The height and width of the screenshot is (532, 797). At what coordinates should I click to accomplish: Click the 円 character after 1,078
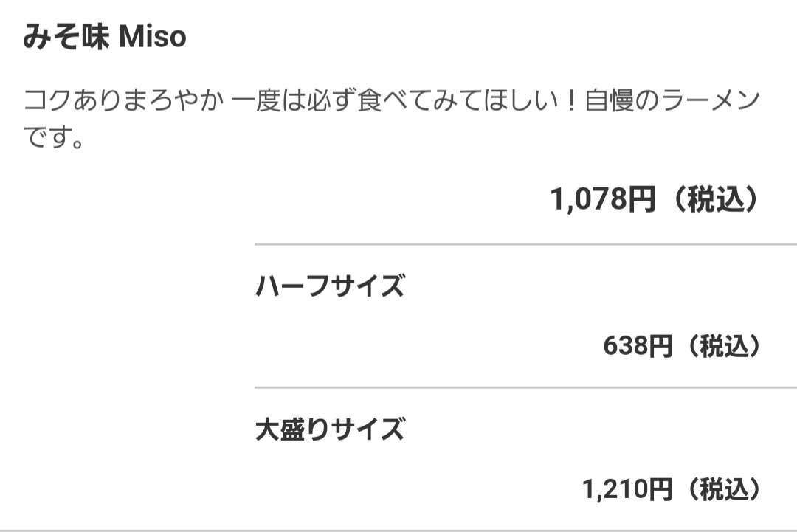641,199
